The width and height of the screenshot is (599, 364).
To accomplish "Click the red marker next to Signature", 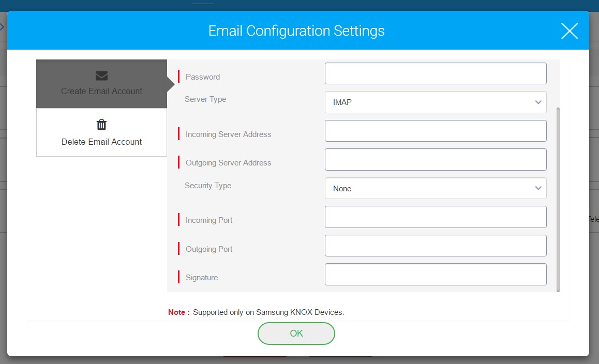I will pyautogui.click(x=178, y=277).
